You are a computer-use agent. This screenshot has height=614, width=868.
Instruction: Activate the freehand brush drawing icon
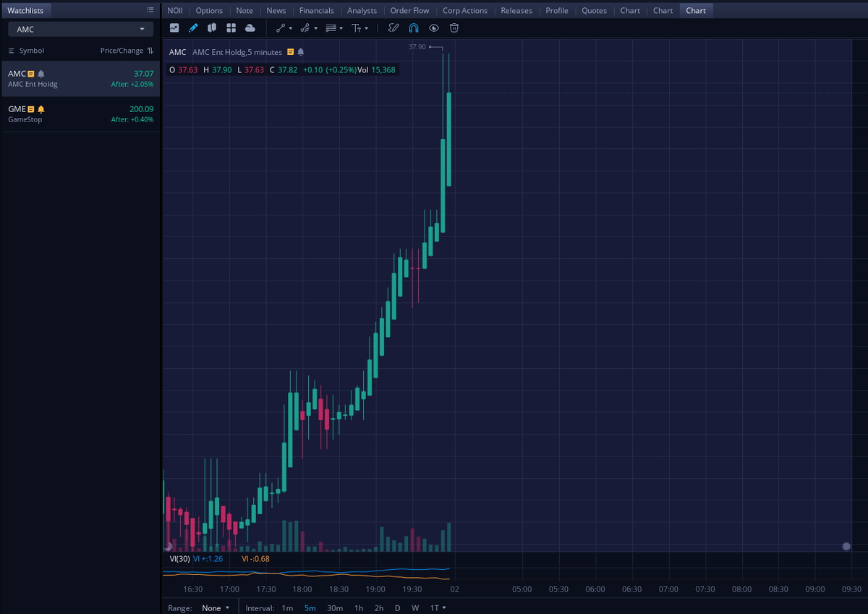pyautogui.click(x=393, y=27)
